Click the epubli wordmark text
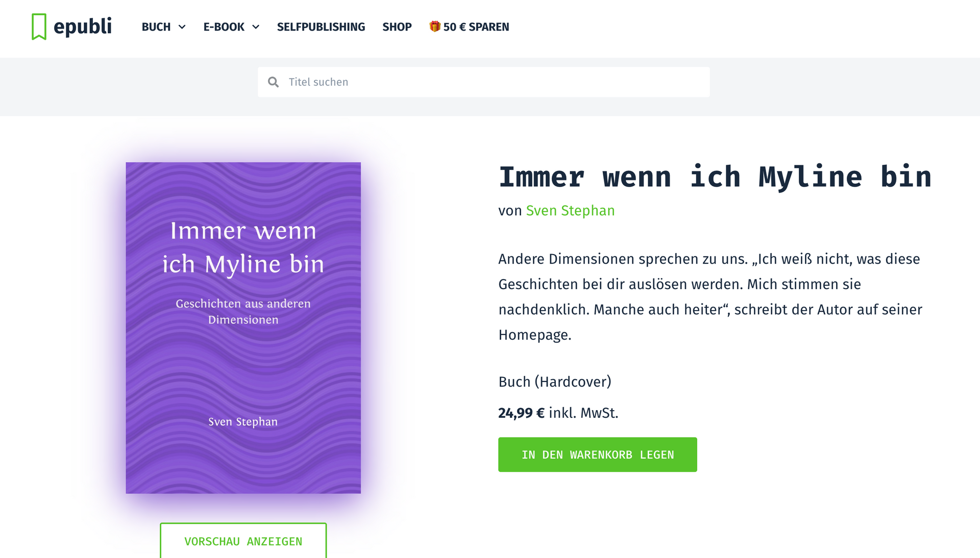This screenshot has height=558, width=980. click(83, 27)
